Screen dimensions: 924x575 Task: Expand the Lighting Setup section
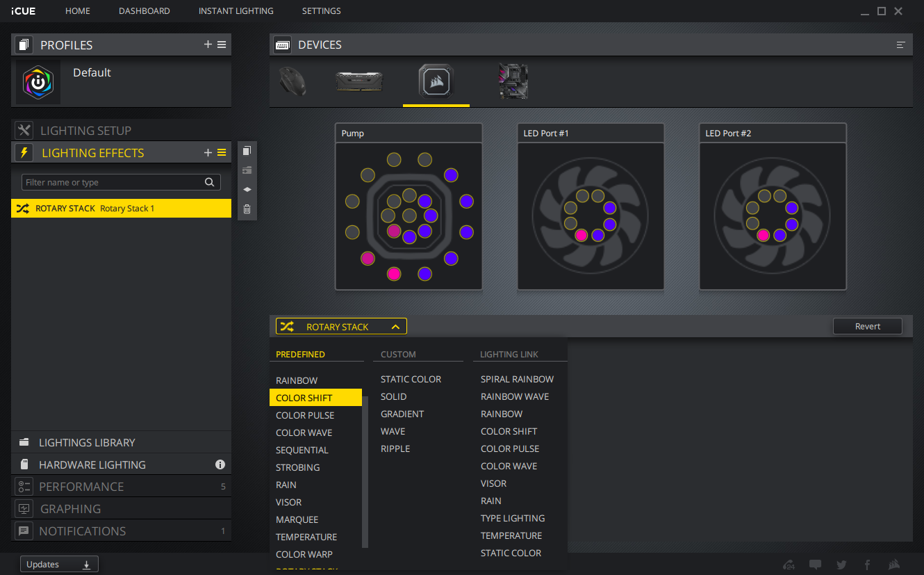click(x=121, y=130)
